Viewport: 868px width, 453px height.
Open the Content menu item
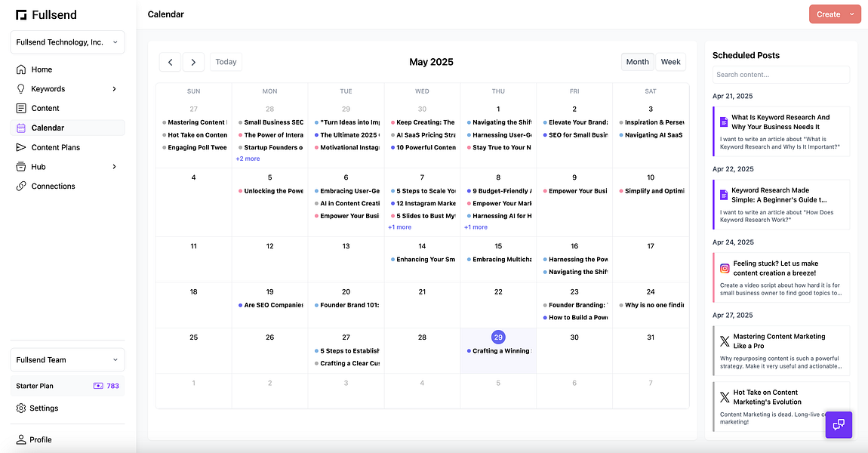(67, 108)
